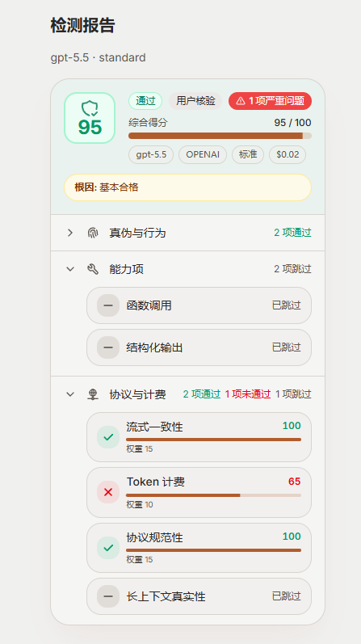Click the fingerprint icon beside 真伪与行为
The width and height of the screenshot is (361, 644).
[93, 233]
